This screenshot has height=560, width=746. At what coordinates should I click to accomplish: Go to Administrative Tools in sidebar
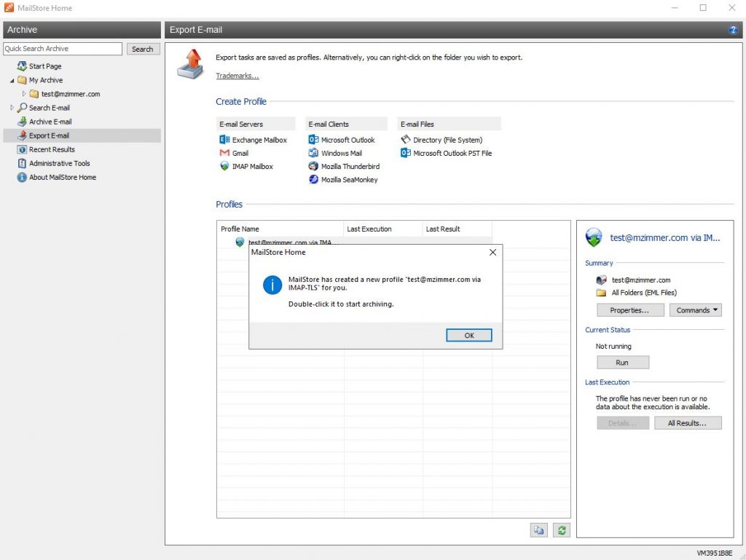pyautogui.click(x=59, y=163)
